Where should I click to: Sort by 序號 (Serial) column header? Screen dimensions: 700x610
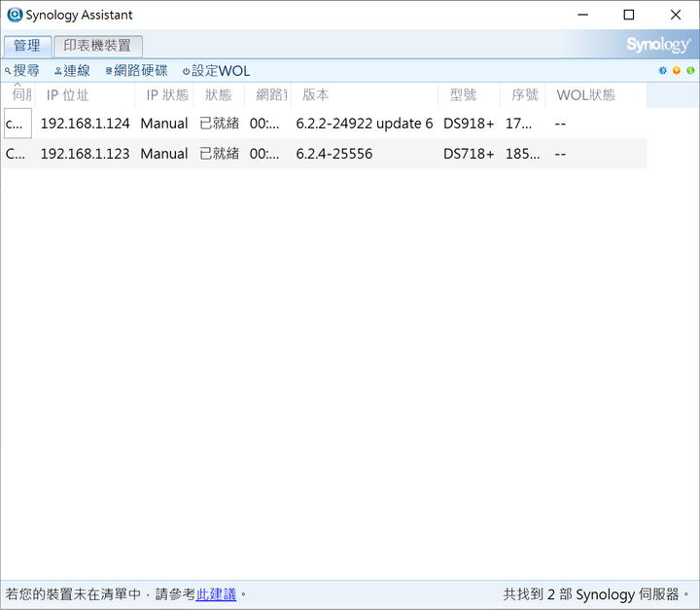click(x=523, y=95)
